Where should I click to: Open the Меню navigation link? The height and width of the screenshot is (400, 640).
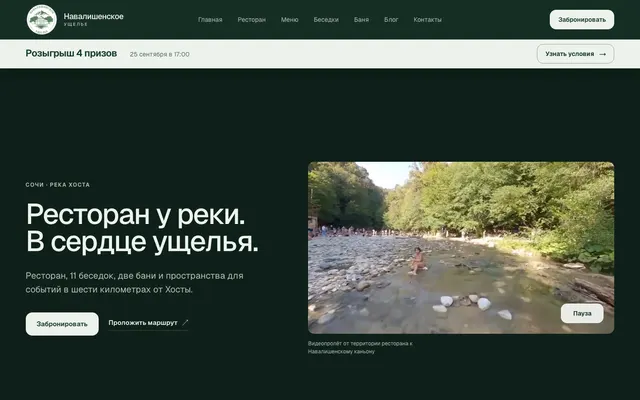click(289, 20)
